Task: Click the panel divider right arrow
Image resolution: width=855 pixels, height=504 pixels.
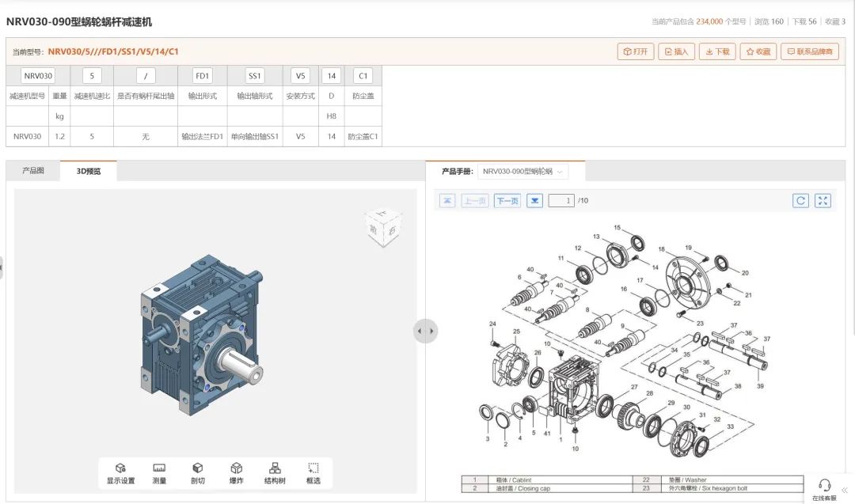Action: tap(432, 332)
